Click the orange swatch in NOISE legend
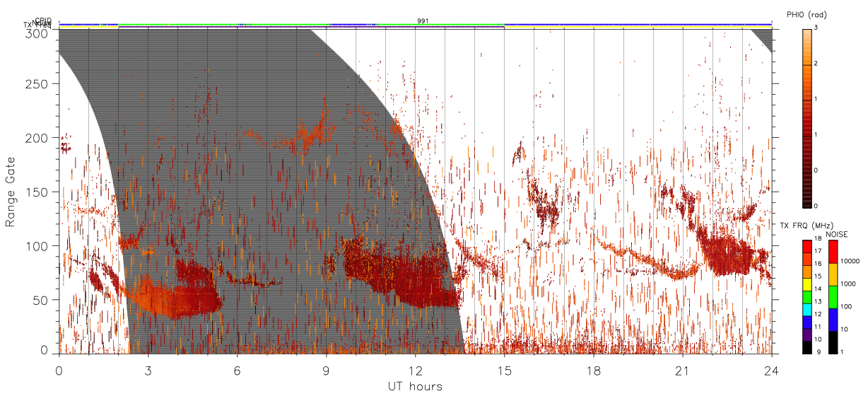 click(x=833, y=274)
